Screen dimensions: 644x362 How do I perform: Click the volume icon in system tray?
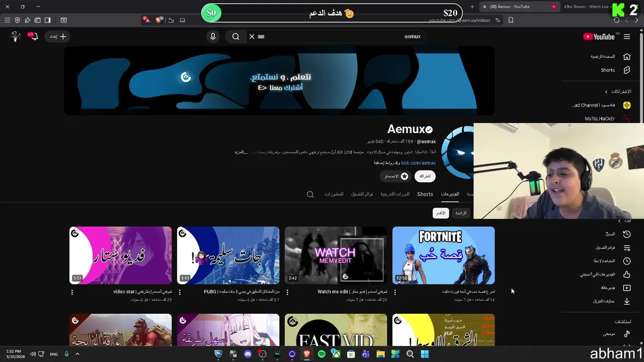pyautogui.click(x=33, y=354)
